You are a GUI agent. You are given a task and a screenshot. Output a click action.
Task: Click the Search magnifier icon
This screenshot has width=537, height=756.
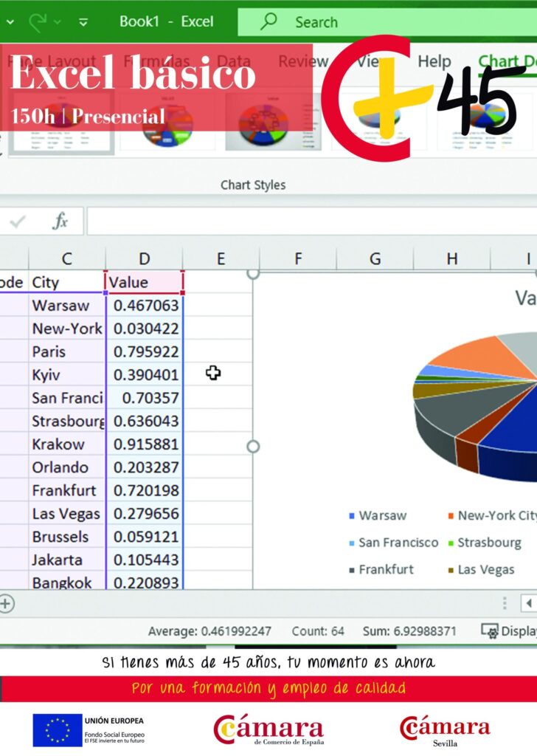pyautogui.click(x=269, y=21)
